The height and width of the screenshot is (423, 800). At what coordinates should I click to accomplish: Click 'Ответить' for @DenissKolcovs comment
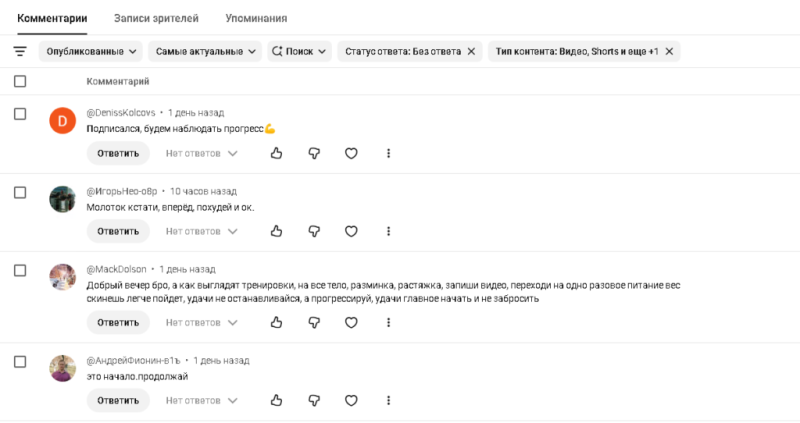click(x=118, y=153)
